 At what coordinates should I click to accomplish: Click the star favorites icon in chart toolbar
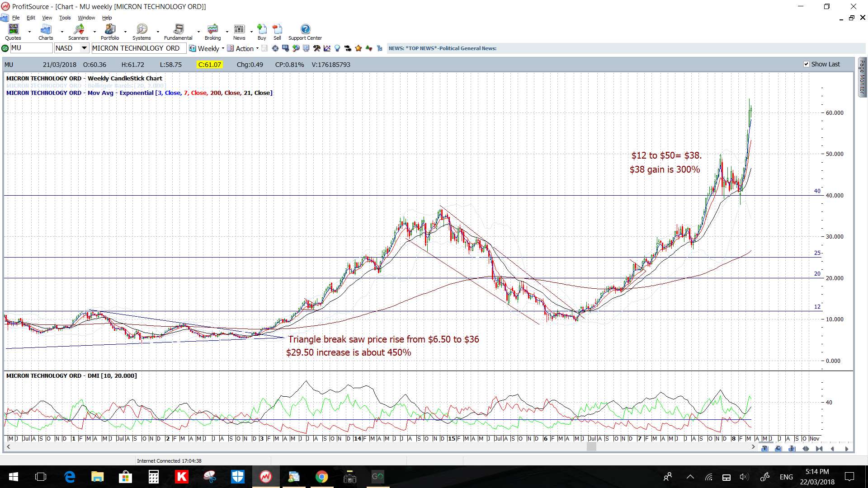359,48
